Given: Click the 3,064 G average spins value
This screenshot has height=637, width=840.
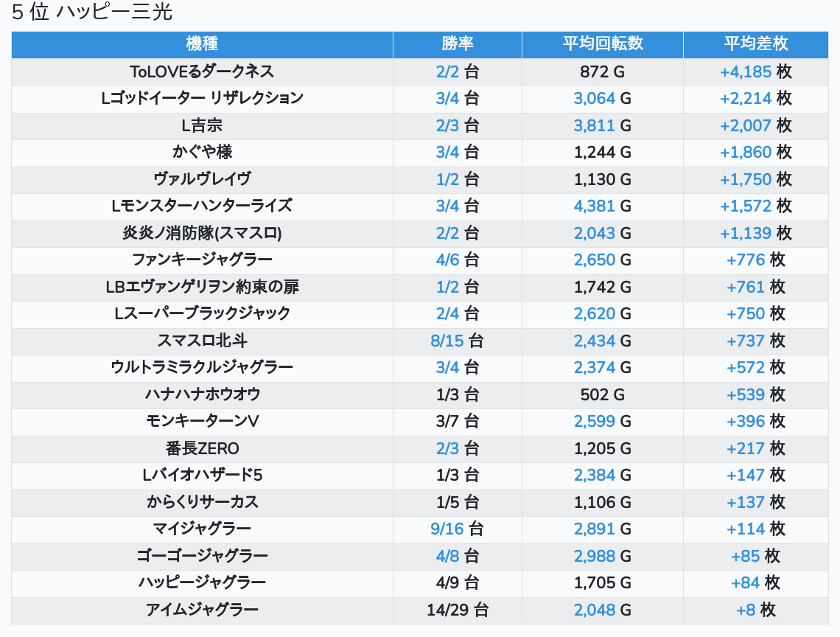Looking at the screenshot, I should coord(603,99).
